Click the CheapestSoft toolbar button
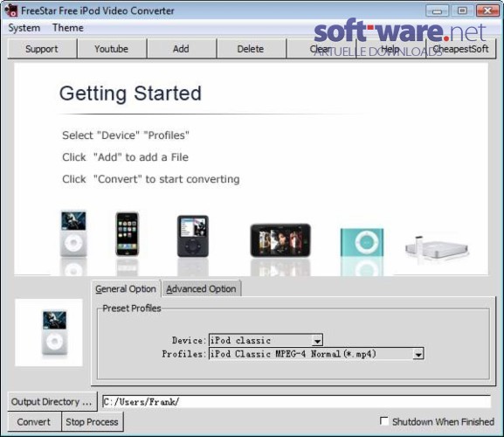Viewport: 504px width, 437px height. click(x=460, y=49)
